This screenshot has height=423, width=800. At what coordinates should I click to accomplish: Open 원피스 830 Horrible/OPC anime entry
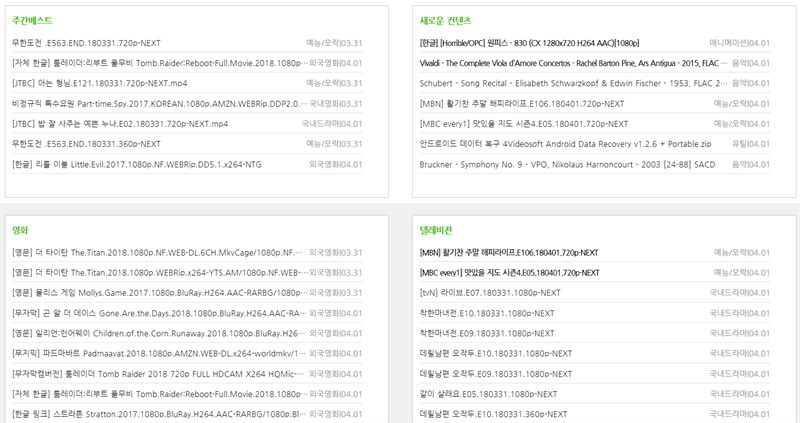tap(529, 43)
